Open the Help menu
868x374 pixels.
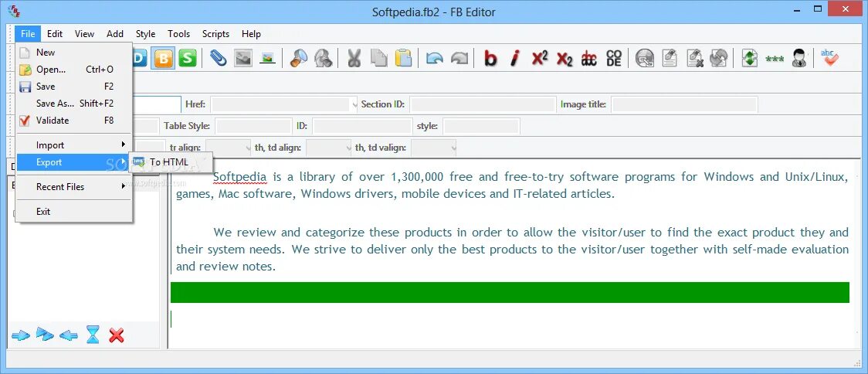pos(251,34)
